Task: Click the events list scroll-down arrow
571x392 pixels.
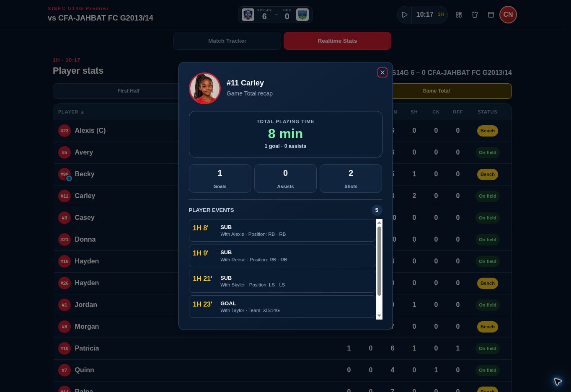Action: (x=379, y=316)
